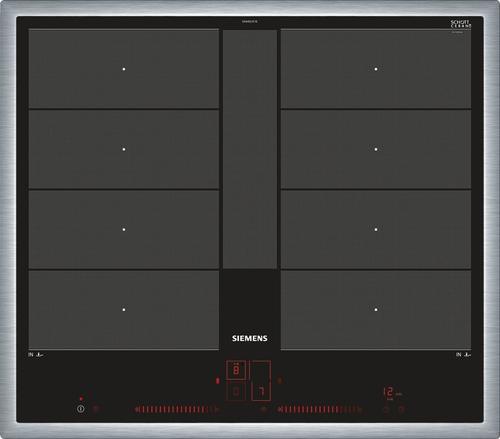Tap the first dim timer symbol below 12
Viewport: 500px width, 439px height.
tap(387, 409)
